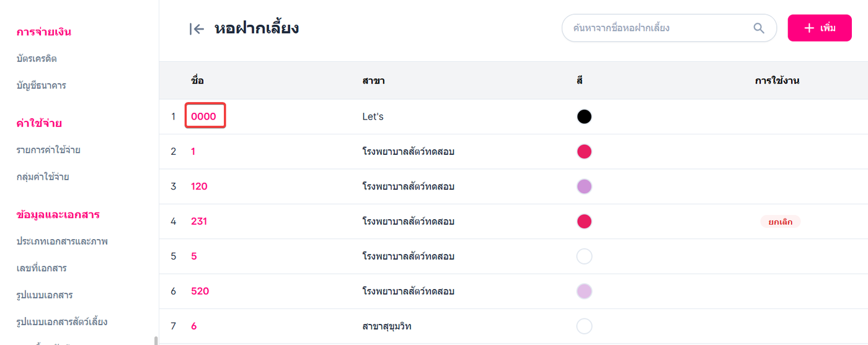
Task: Open บัตรเครดิต in the sidebar
Action: pyautogui.click(x=37, y=59)
